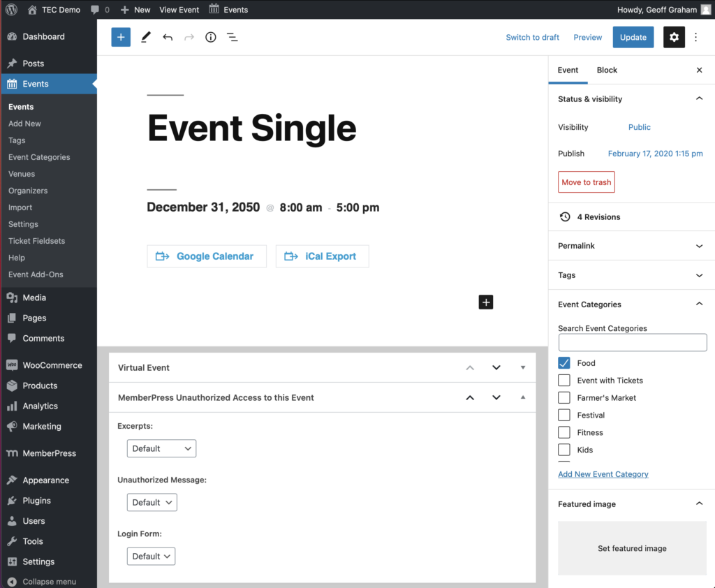Move Virtual Event meta box down

coord(496,367)
